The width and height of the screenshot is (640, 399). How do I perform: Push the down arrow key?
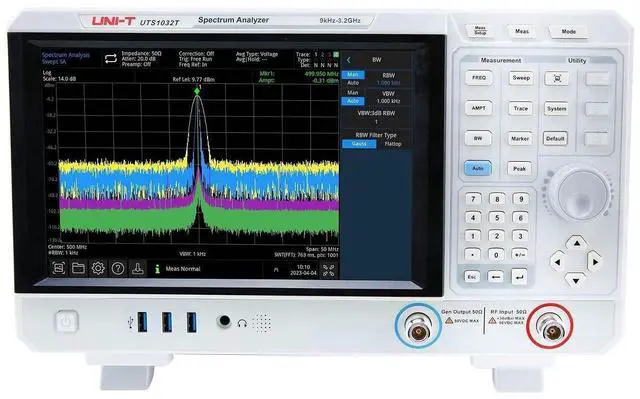click(576, 280)
